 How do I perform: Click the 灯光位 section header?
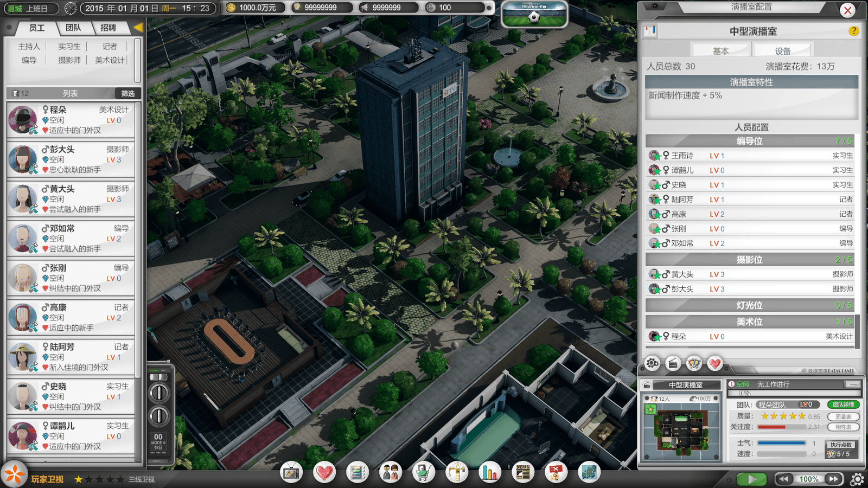[x=750, y=305]
